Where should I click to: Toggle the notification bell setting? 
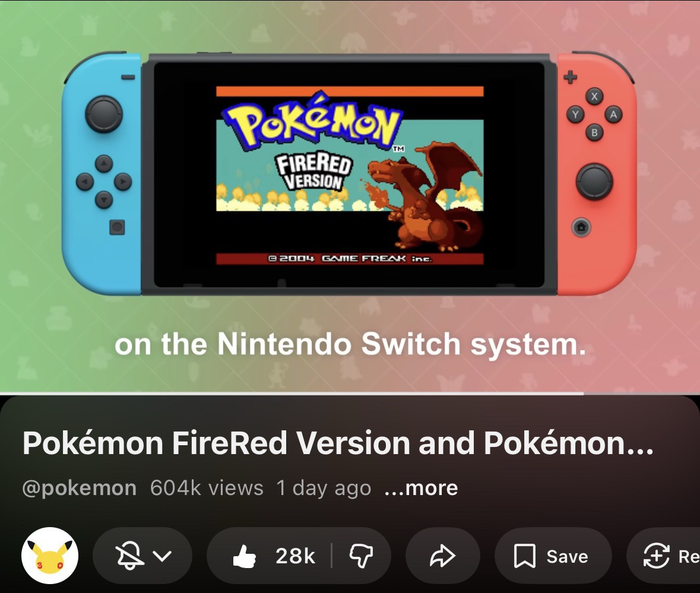click(129, 556)
